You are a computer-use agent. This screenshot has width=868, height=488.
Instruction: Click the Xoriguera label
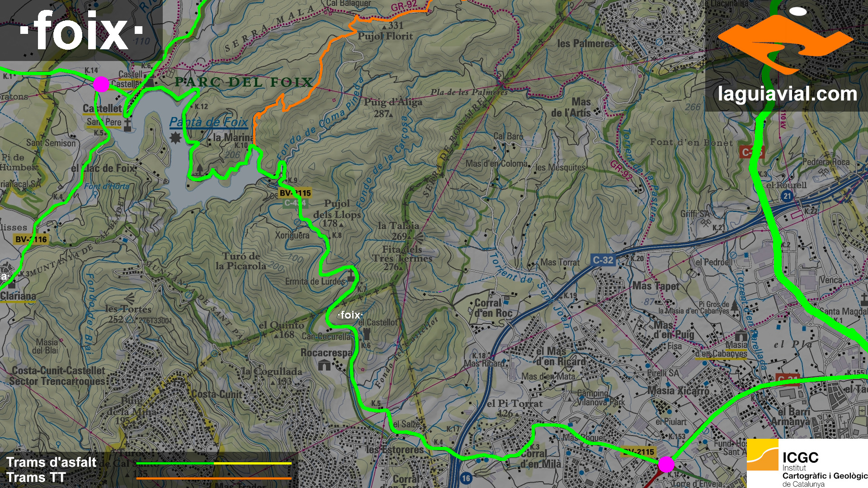tap(292, 235)
